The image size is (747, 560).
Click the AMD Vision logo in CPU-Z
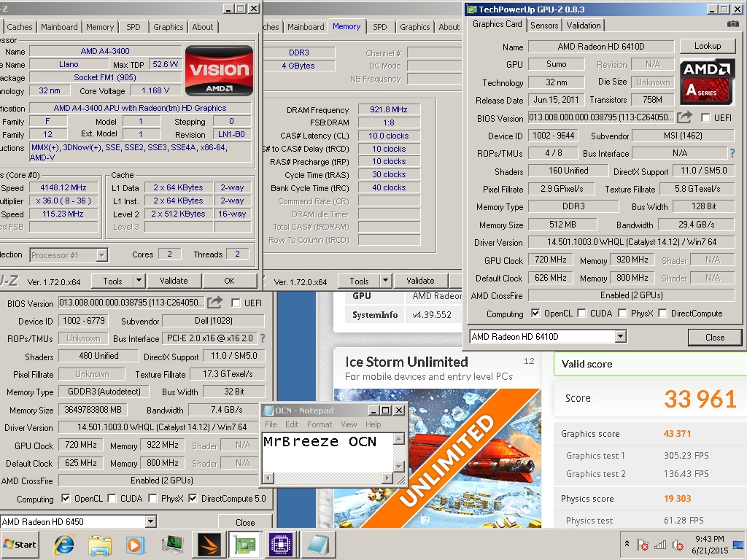point(219,71)
